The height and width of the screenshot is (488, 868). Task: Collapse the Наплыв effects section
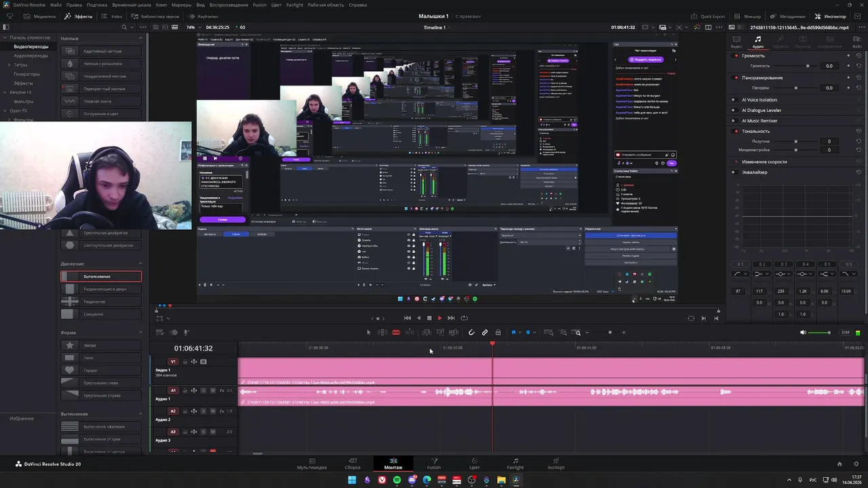coord(140,38)
